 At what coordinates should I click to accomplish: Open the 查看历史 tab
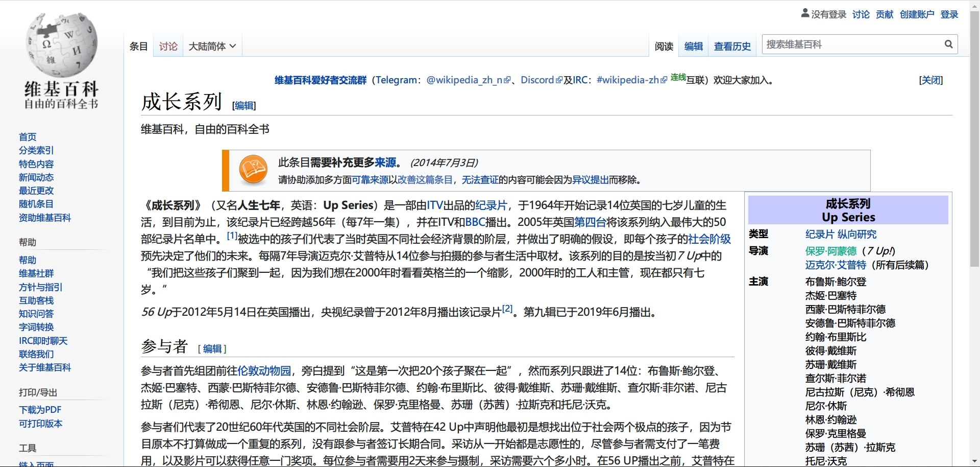(732, 46)
